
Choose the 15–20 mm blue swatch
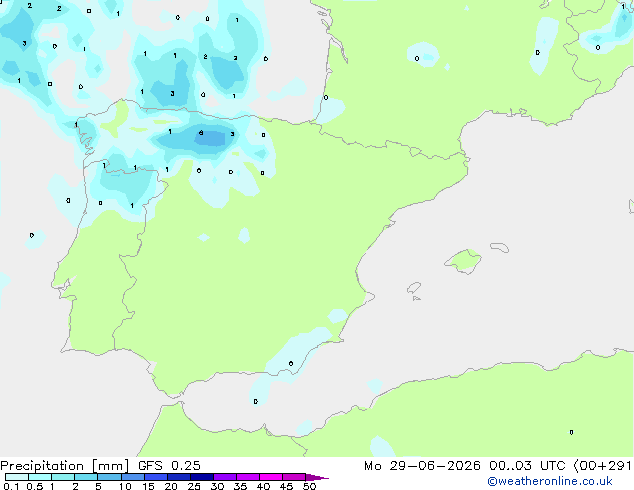coord(155,477)
